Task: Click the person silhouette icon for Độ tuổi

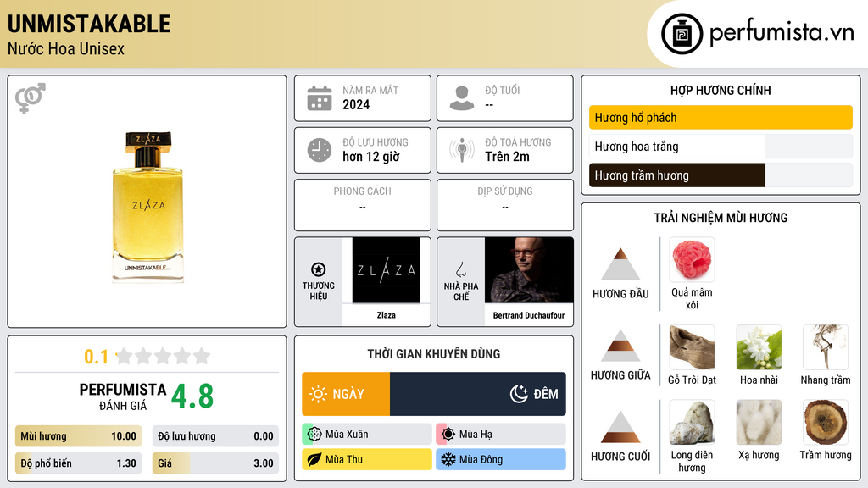Action: tap(462, 98)
